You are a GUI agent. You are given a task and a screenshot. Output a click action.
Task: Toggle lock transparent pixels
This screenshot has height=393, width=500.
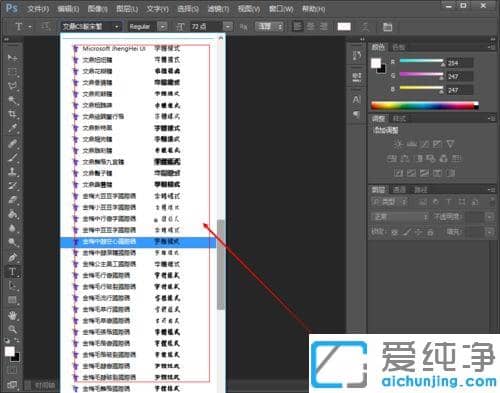coord(395,232)
